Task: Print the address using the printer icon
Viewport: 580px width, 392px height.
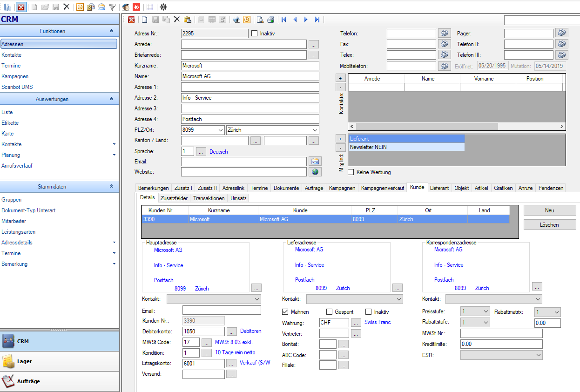Action: [x=271, y=20]
